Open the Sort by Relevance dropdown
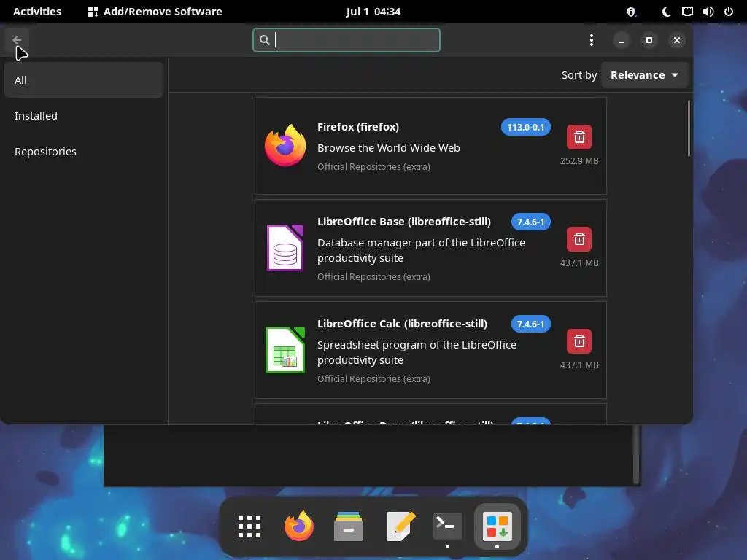747x560 pixels. (645, 75)
